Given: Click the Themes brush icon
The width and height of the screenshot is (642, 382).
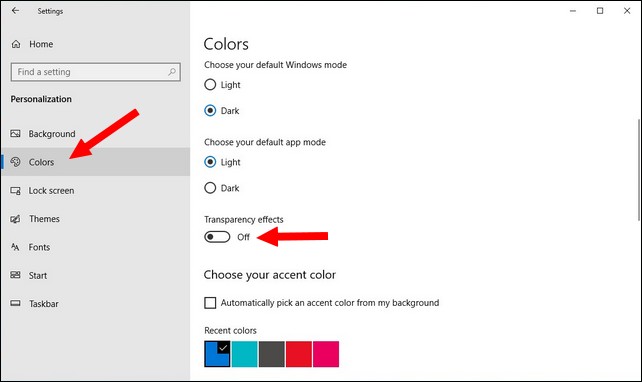Looking at the screenshot, I should point(16,219).
